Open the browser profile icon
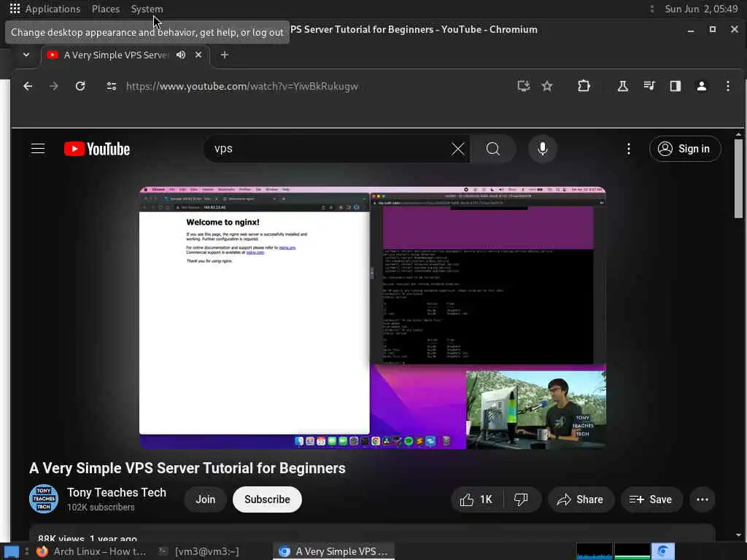This screenshot has height=560, width=747. point(701,86)
